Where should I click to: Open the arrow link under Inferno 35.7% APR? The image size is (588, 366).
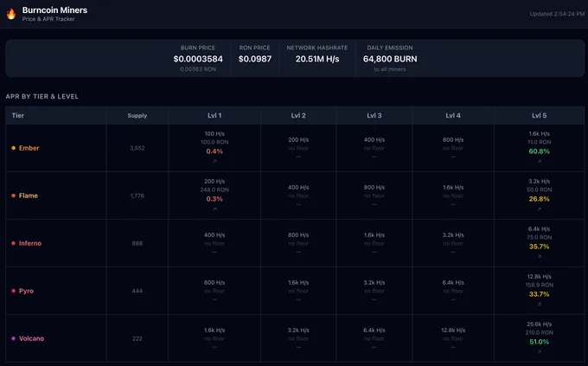(x=540, y=256)
